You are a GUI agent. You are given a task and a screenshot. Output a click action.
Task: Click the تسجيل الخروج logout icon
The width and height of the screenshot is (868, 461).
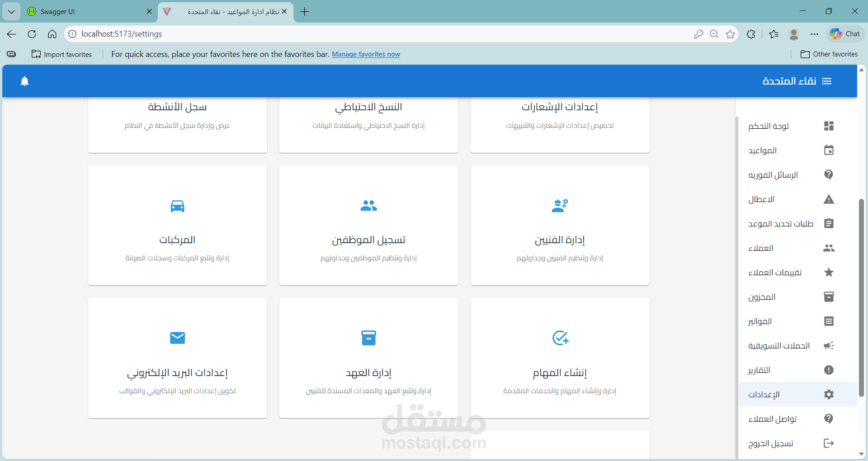829,443
